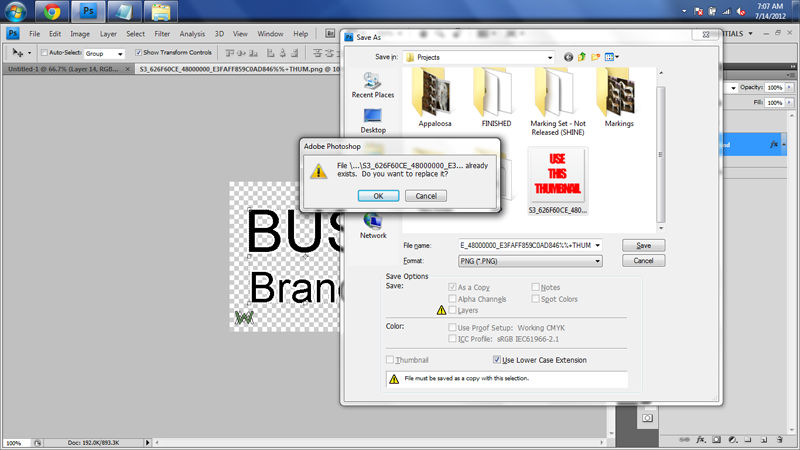Open the Analysis menu
Viewport: 800px width, 450px height.
click(192, 34)
